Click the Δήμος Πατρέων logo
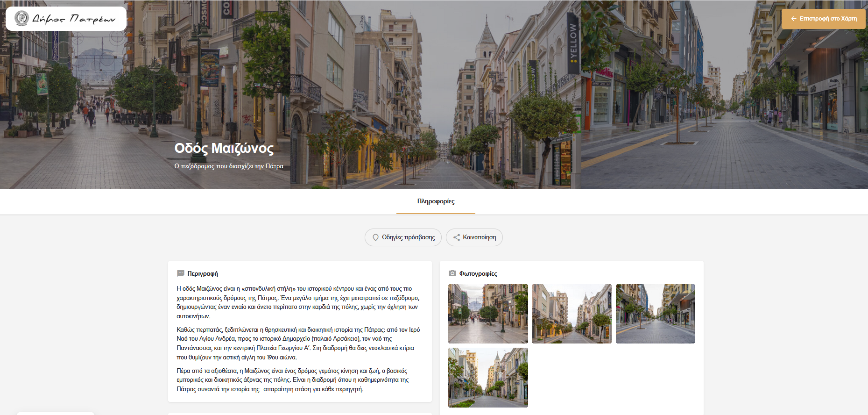 click(x=66, y=19)
